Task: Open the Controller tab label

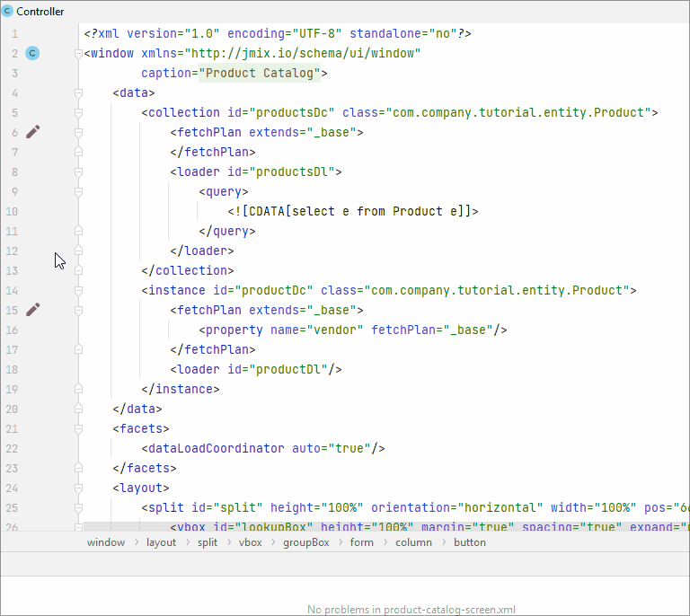Action: [40, 12]
